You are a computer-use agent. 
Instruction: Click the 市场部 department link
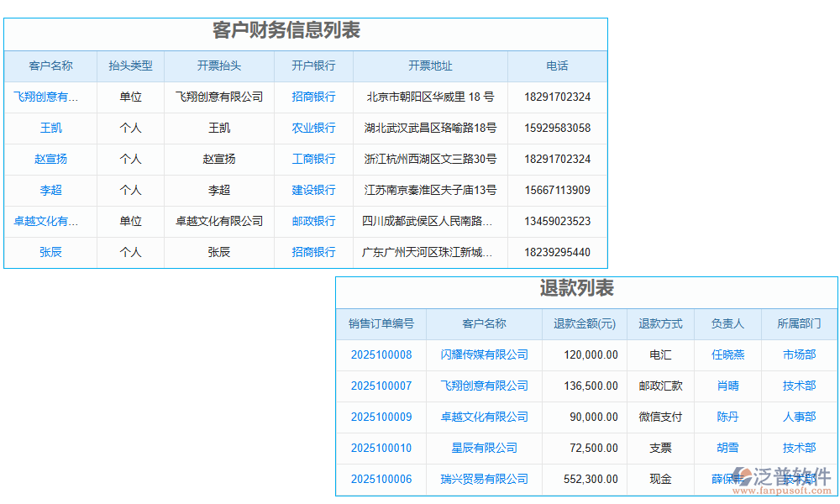(795, 354)
